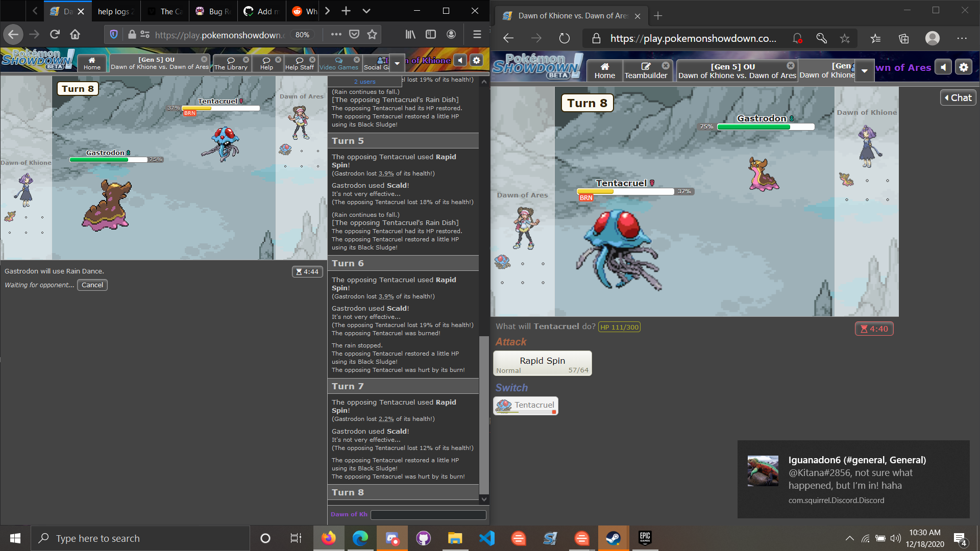Open Showdown options gear in Edge window
The image size is (980, 551).
point(964,67)
